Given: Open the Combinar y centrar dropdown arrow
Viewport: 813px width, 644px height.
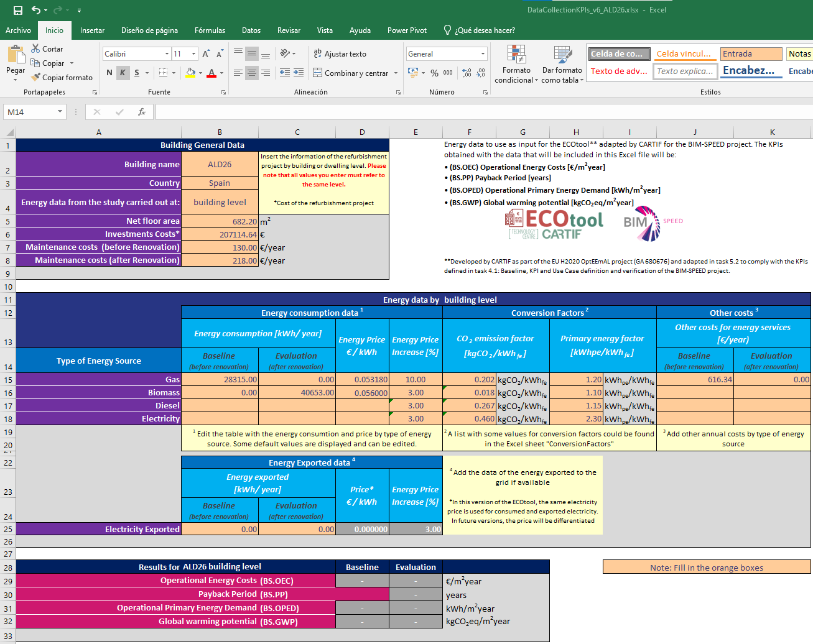Looking at the screenshot, I should (396, 73).
